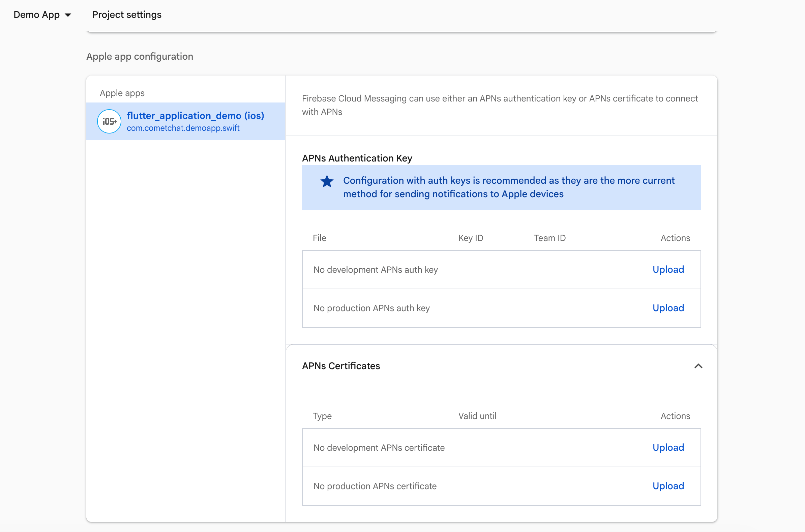This screenshot has width=805, height=532.
Task: Click 'No production APNs auth key' text
Action: tap(371, 308)
